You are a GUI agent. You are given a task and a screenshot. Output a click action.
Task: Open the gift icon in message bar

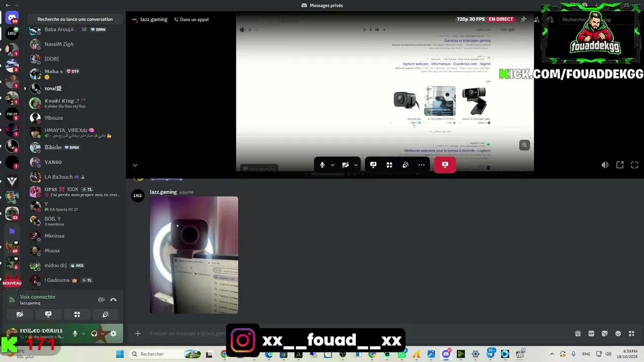[x=578, y=333]
